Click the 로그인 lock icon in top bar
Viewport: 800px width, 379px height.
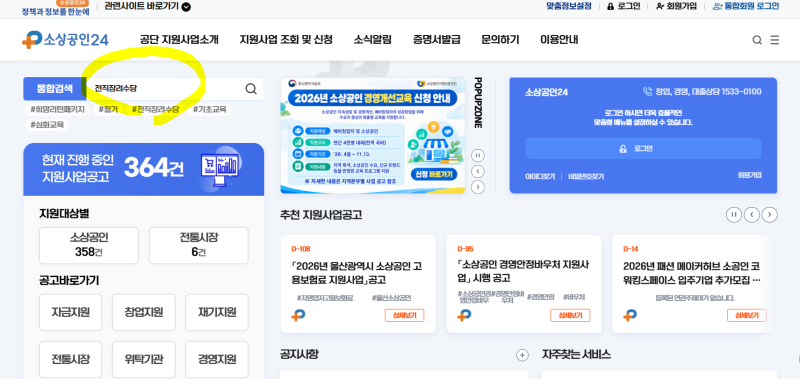[610, 7]
